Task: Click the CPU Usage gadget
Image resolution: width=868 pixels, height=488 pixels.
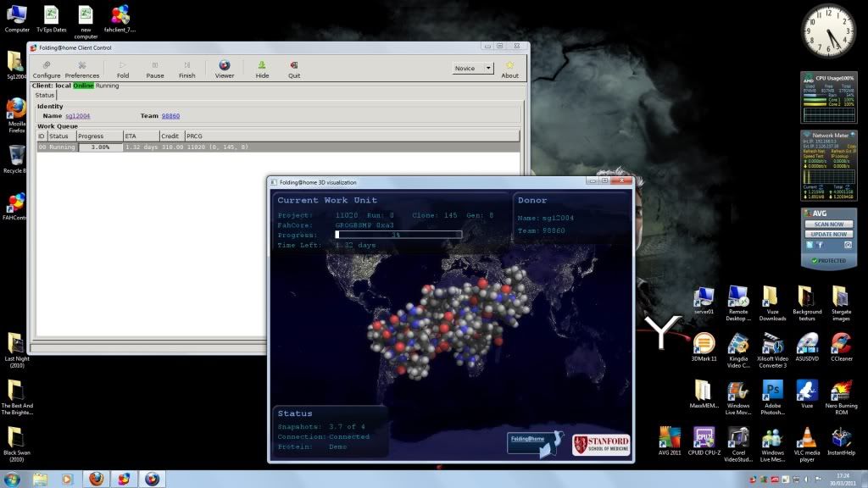Action: (x=829, y=97)
